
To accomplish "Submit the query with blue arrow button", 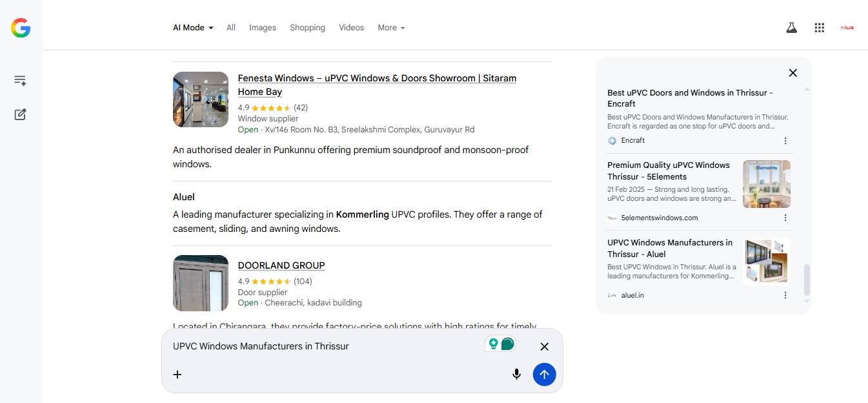I will [x=544, y=374].
